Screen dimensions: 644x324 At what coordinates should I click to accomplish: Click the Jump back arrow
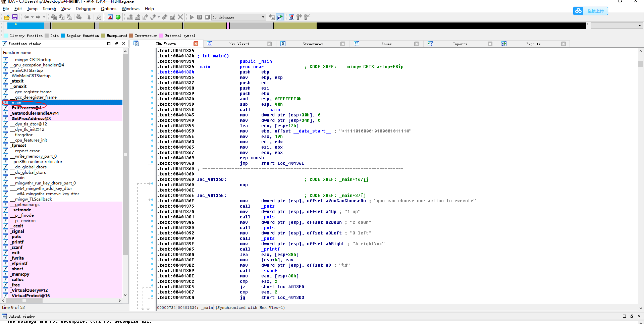(26, 17)
